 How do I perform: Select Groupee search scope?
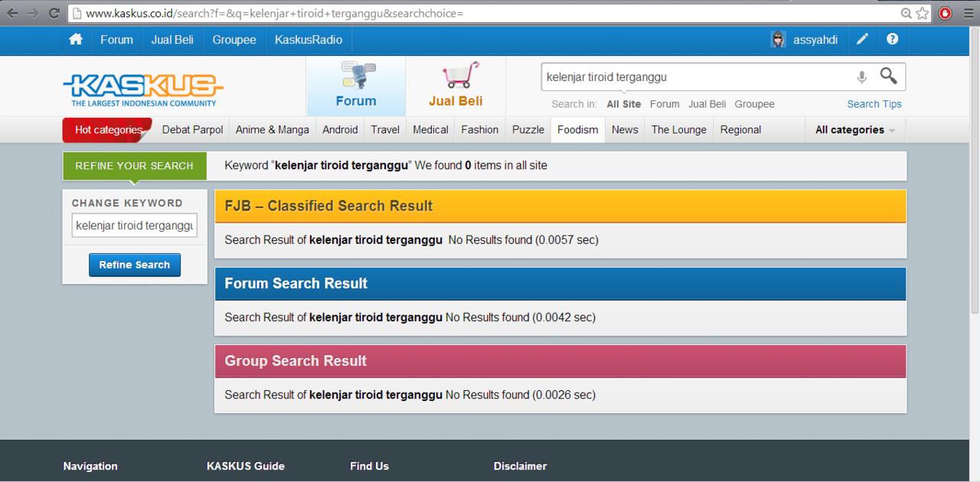pyautogui.click(x=754, y=104)
